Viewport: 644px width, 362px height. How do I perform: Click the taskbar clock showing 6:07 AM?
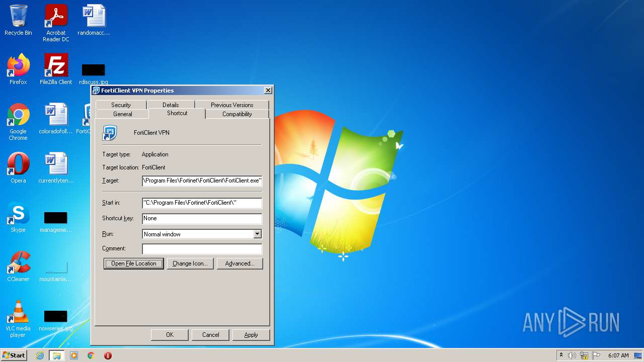(x=618, y=355)
